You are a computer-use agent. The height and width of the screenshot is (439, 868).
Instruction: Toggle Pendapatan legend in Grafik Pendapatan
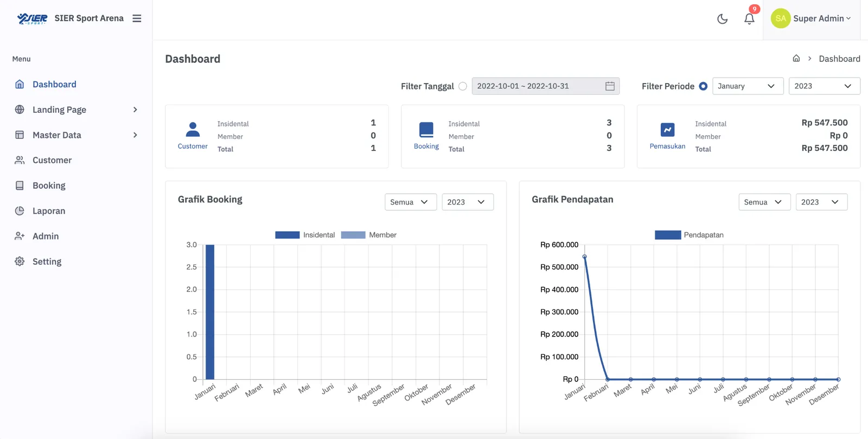pos(689,235)
